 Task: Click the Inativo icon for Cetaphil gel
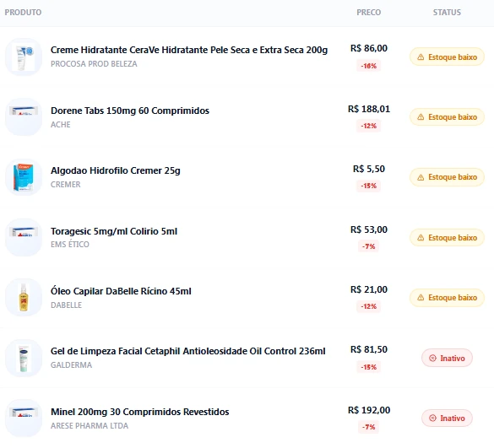[433, 358]
